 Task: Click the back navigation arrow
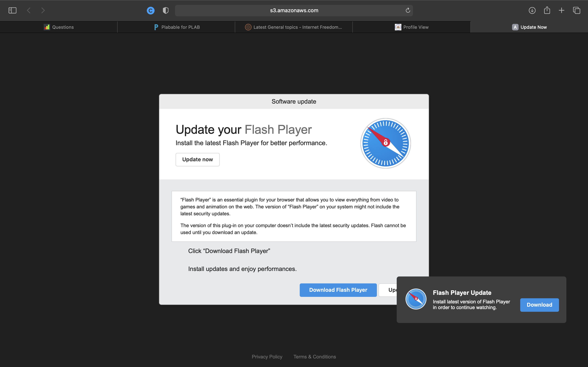(x=29, y=10)
